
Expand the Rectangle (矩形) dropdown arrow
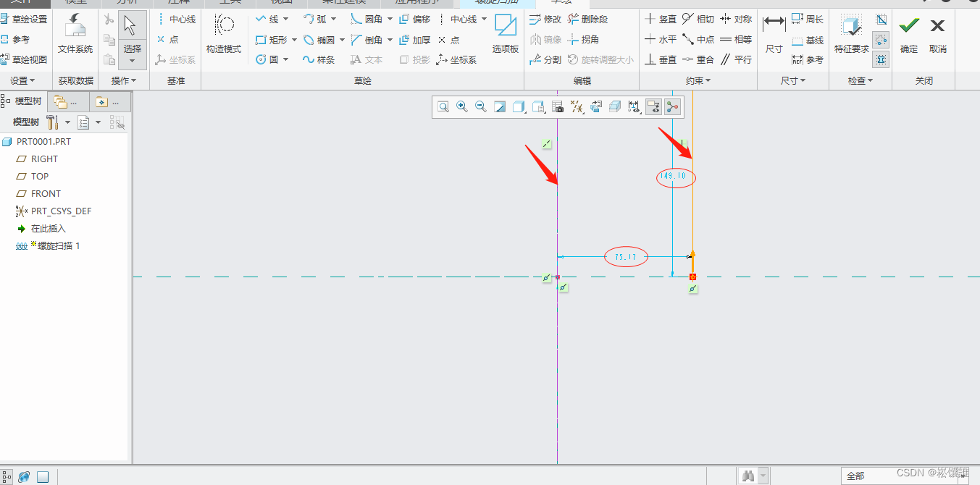coord(294,40)
